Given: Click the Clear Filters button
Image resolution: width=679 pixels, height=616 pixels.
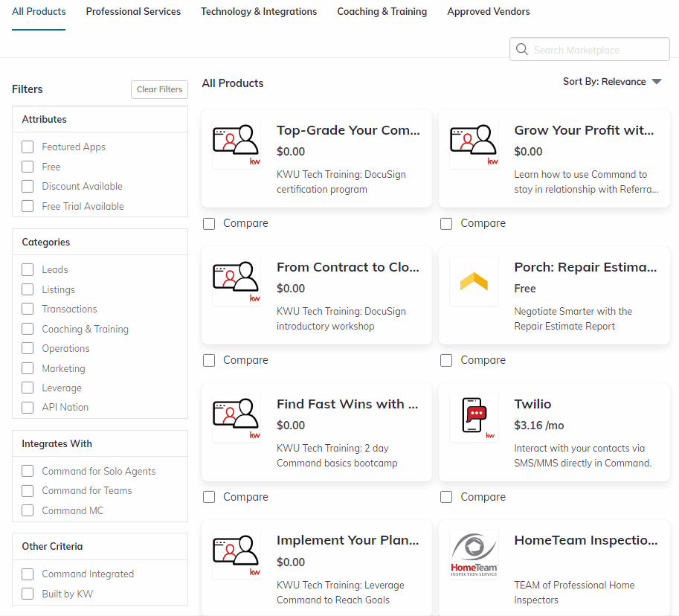Looking at the screenshot, I should click(159, 89).
